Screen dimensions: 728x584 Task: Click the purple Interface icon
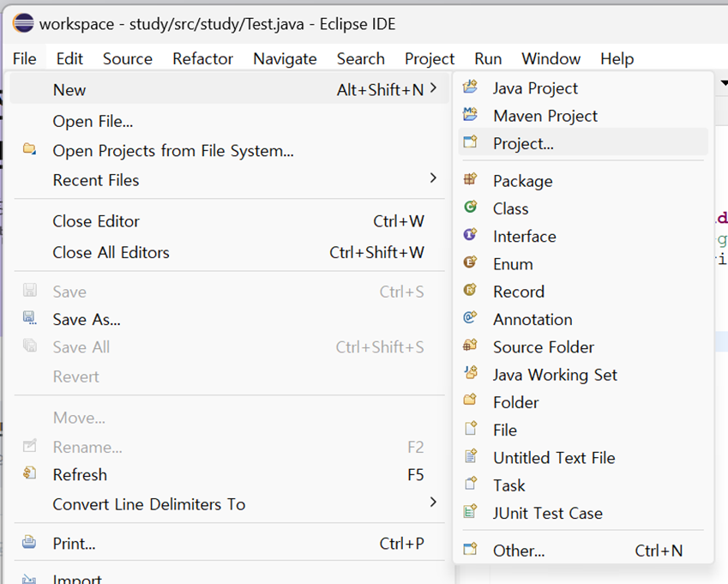pos(470,234)
